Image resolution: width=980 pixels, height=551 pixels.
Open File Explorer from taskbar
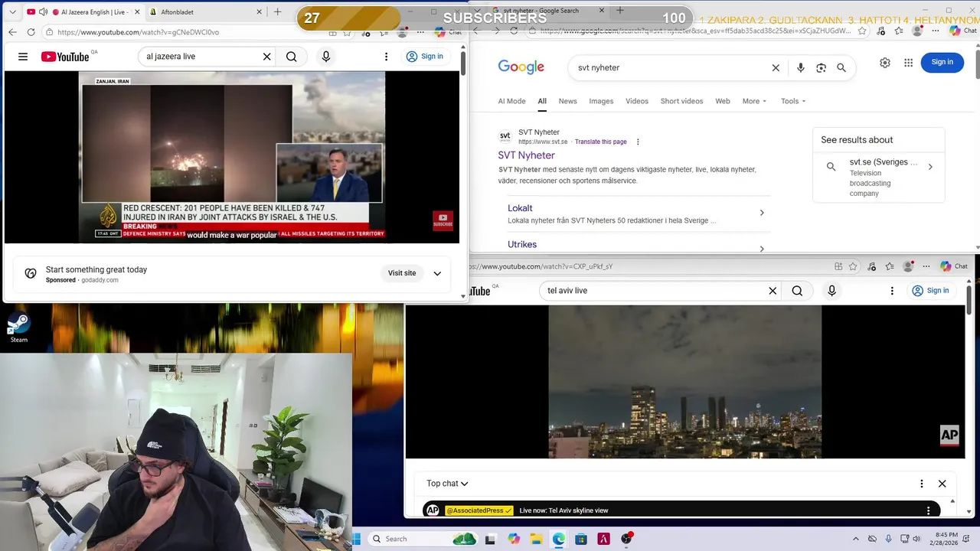click(537, 539)
